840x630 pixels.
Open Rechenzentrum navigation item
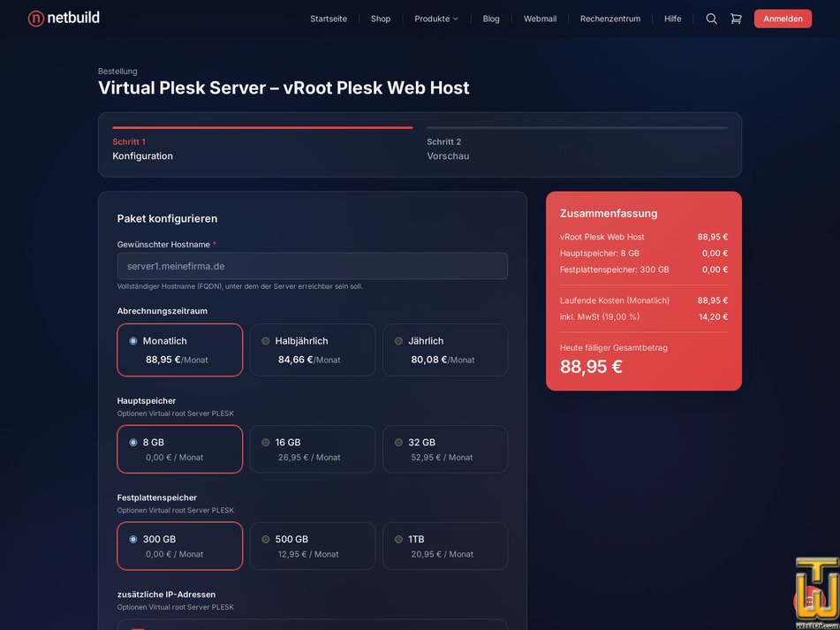610,19
